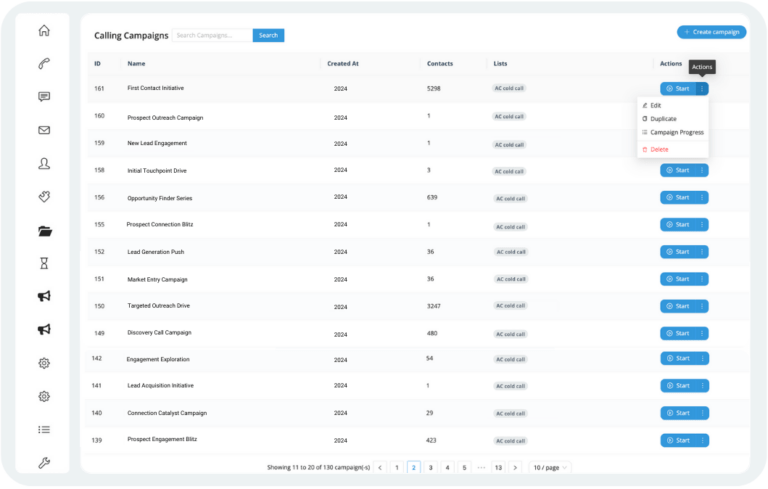Open more actions for Connection Catalyst Campaign

(702, 413)
